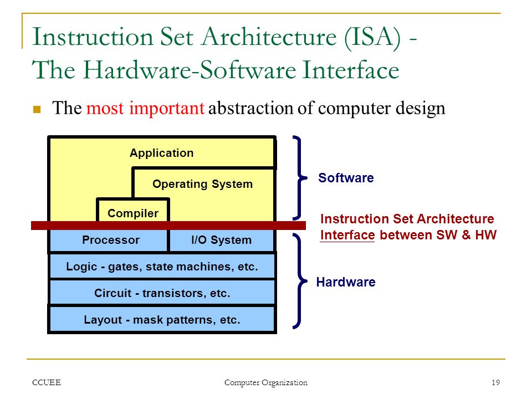
Task: Click "Logic - gates, state machines, etc." layer
Action: 162,267
